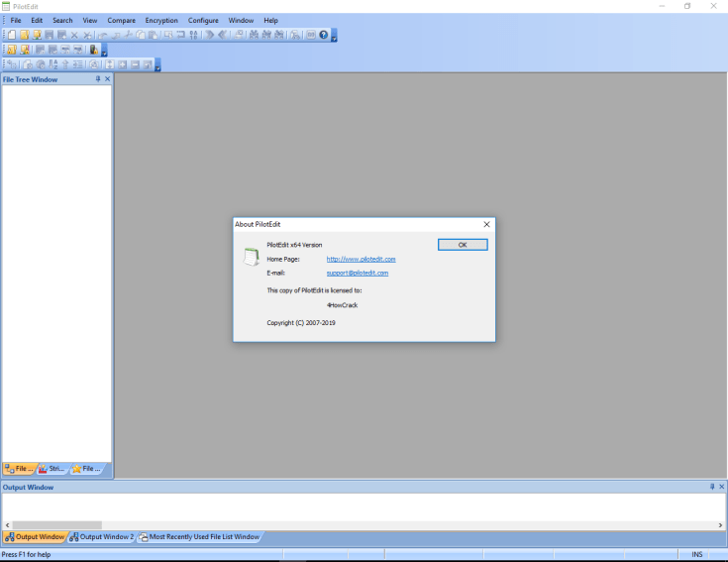Open the Help menu
728x562 pixels.
click(x=270, y=21)
